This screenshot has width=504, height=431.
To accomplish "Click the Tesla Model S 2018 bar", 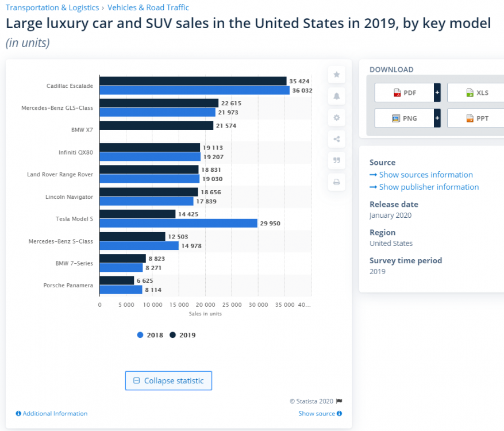I will pos(178,224).
